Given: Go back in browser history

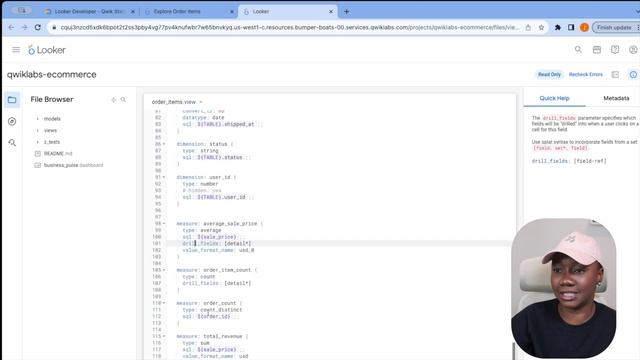Looking at the screenshot, I should (x=11, y=27).
